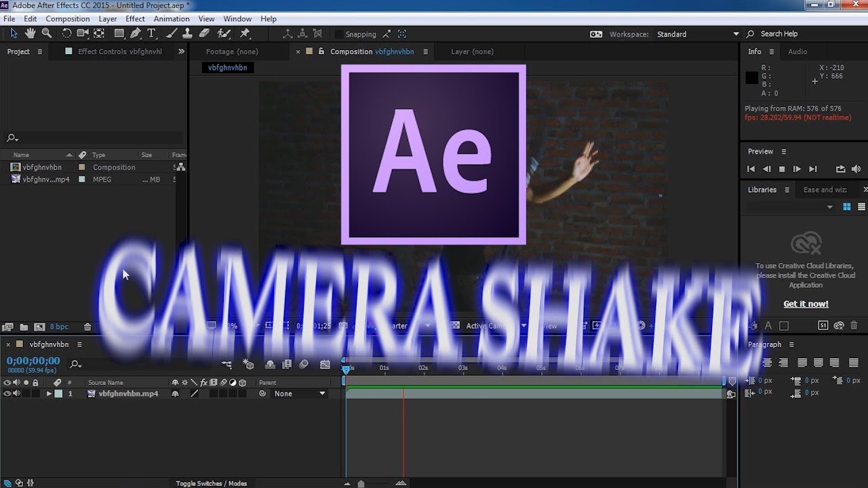Click the View Axis Mode icon
This screenshot has width=868, height=488.
coord(319,34)
